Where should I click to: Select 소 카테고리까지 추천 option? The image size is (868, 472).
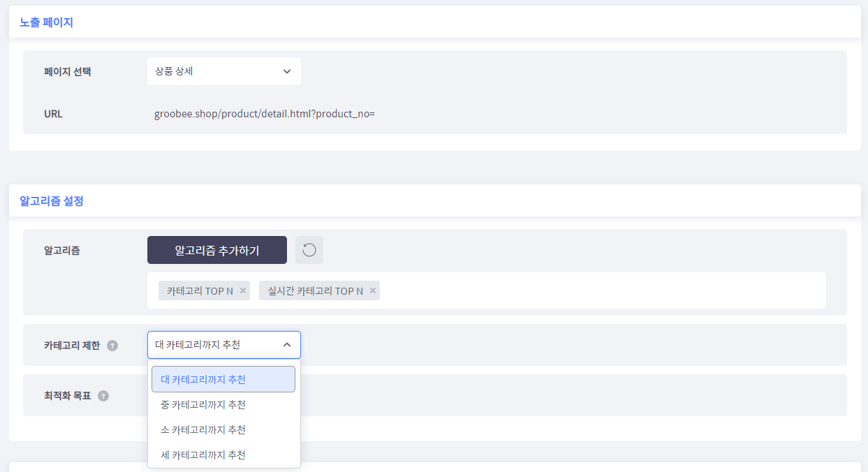pos(223,430)
